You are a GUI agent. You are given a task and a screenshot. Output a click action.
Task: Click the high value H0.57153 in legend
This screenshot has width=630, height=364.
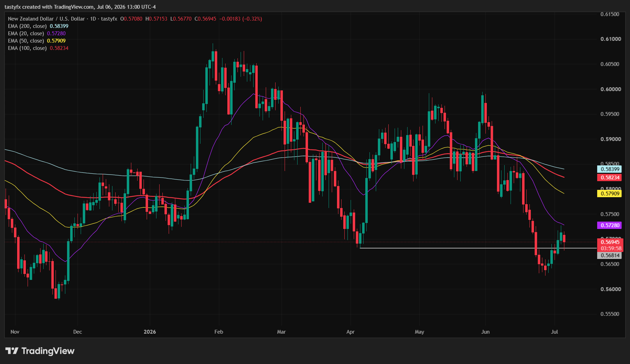coord(156,19)
